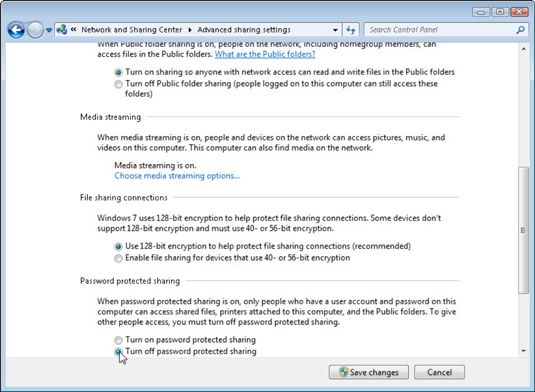This screenshot has width=535, height=392.
Task: Click the File sharing connections heading
Action: (x=124, y=198)
